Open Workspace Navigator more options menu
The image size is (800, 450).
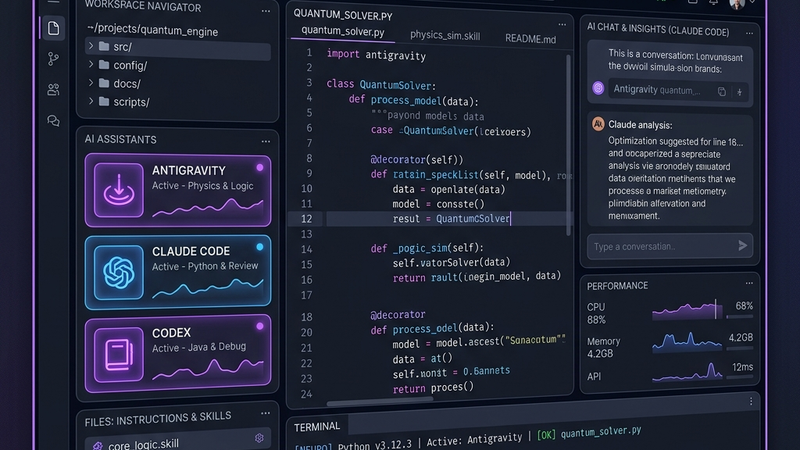click(265, 11)
